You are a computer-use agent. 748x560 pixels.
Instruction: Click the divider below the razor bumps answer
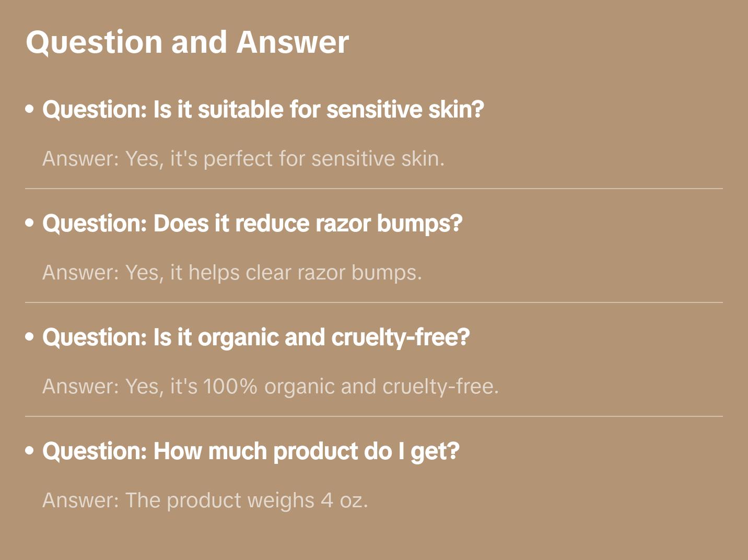[374, 302]
